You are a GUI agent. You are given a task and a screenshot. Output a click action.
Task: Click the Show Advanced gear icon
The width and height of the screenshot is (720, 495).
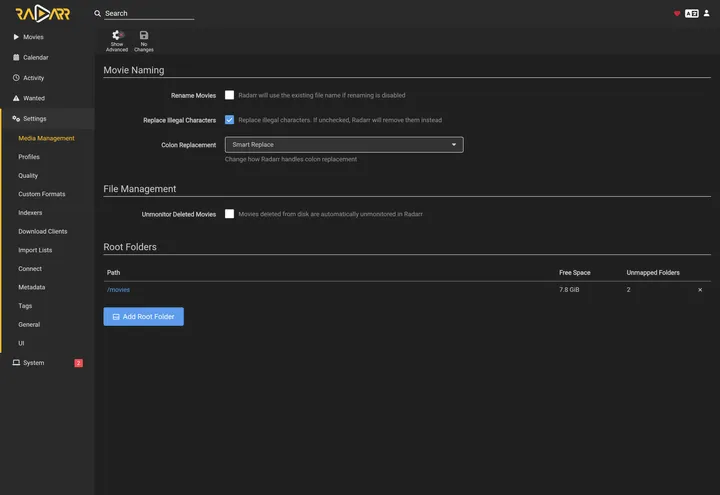[117, 35]
